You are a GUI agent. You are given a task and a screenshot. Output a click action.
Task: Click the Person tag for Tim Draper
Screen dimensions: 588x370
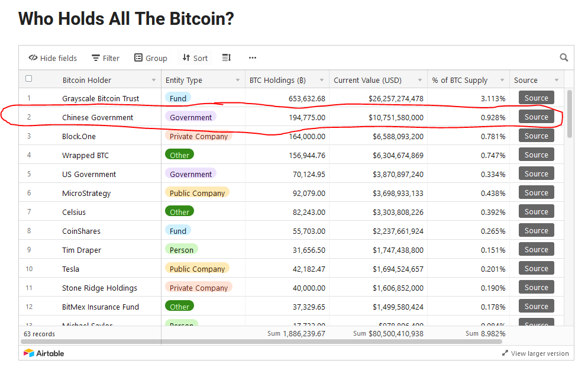point(182,250)
